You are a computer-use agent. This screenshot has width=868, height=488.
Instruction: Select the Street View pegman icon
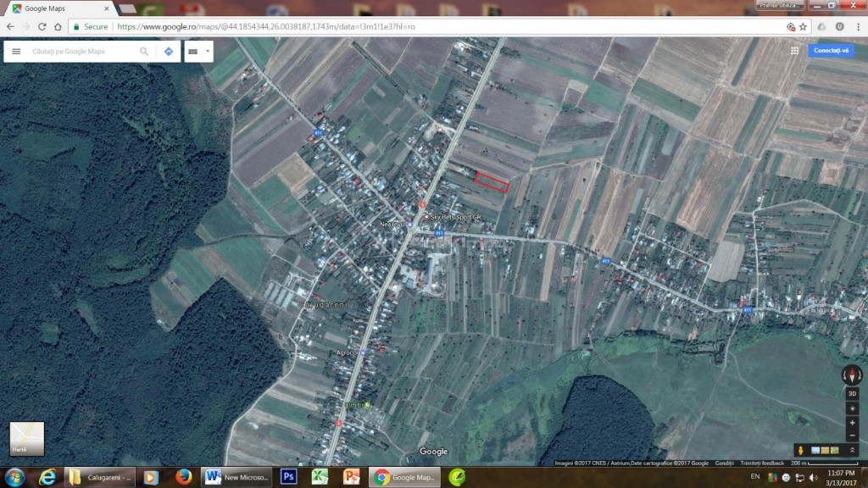coord(799,449)
